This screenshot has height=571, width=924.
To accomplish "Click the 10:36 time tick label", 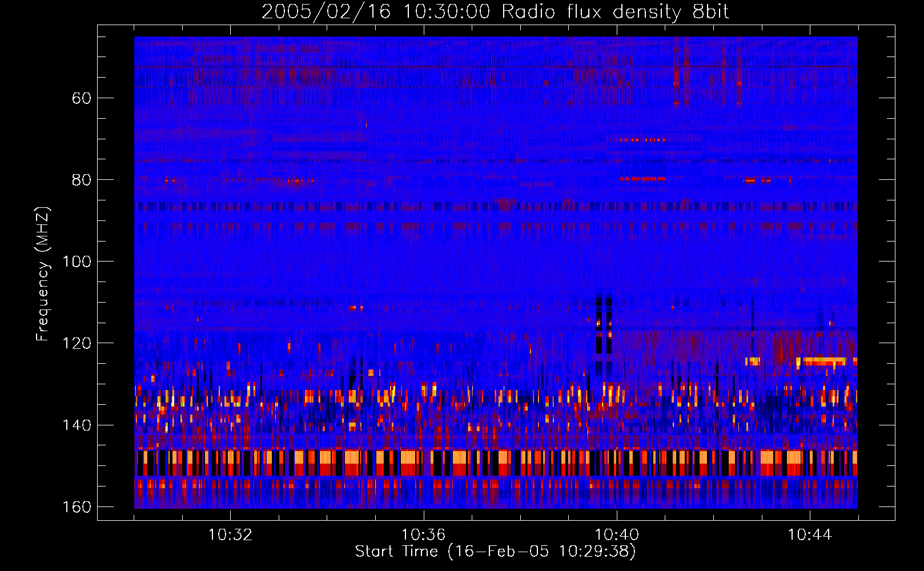I will 423,535.
